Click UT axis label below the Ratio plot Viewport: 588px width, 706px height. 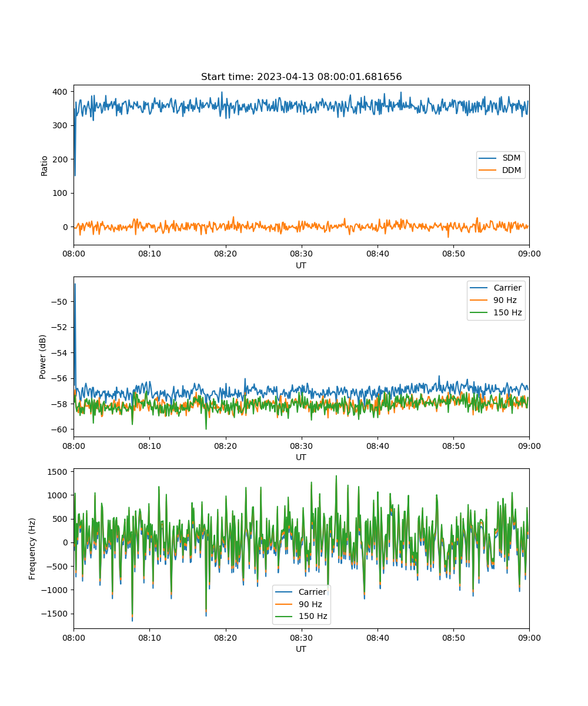[301, 265]
